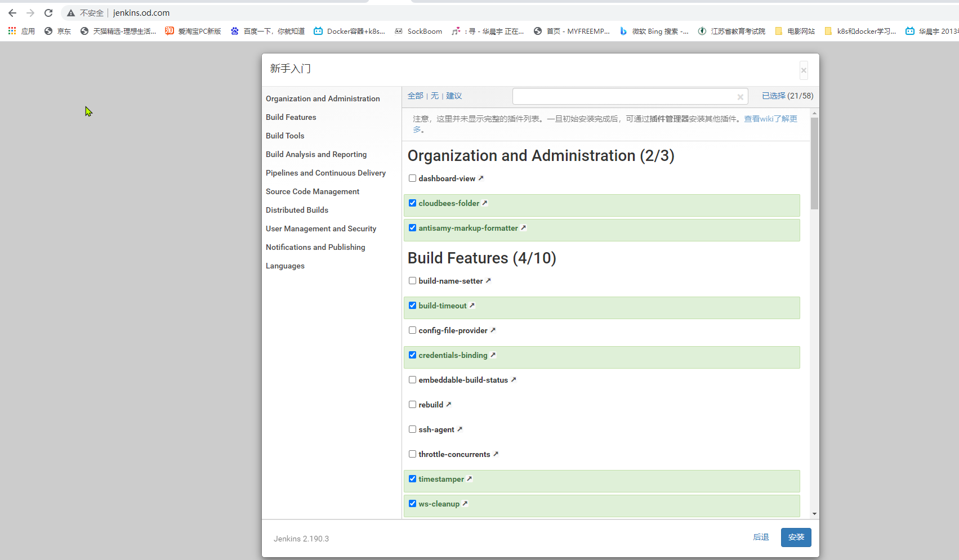
Task: Click the 后退 back link
Action: pyautogui.click(x=761, y=537)
